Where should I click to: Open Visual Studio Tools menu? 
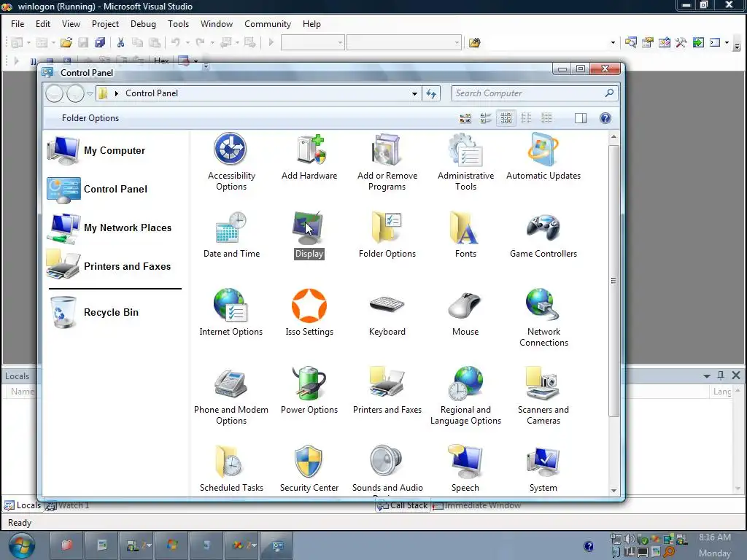[178, 24]
